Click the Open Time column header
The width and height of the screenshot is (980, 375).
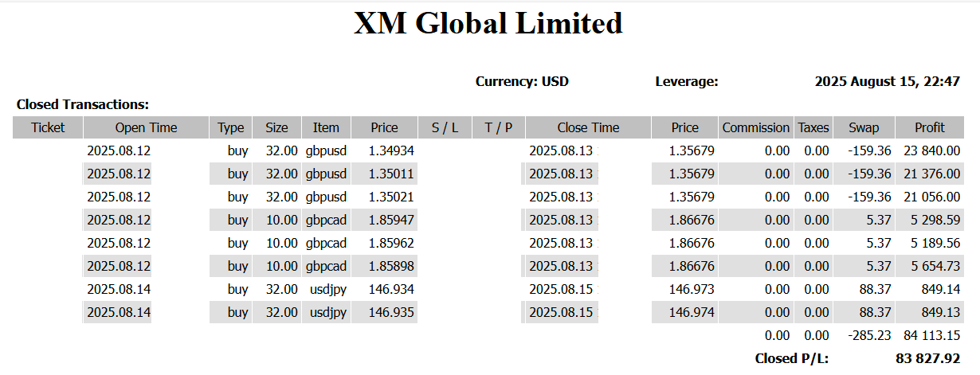tap(146, 127)
